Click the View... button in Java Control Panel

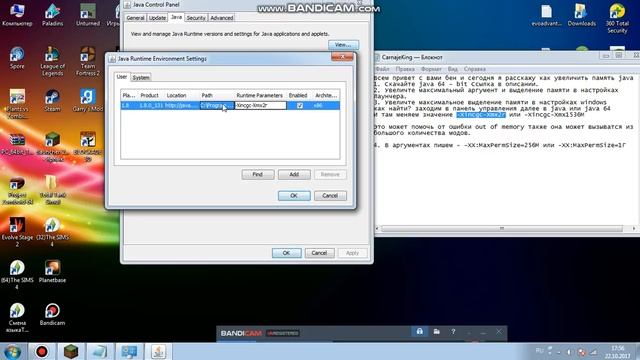[343, 44]
